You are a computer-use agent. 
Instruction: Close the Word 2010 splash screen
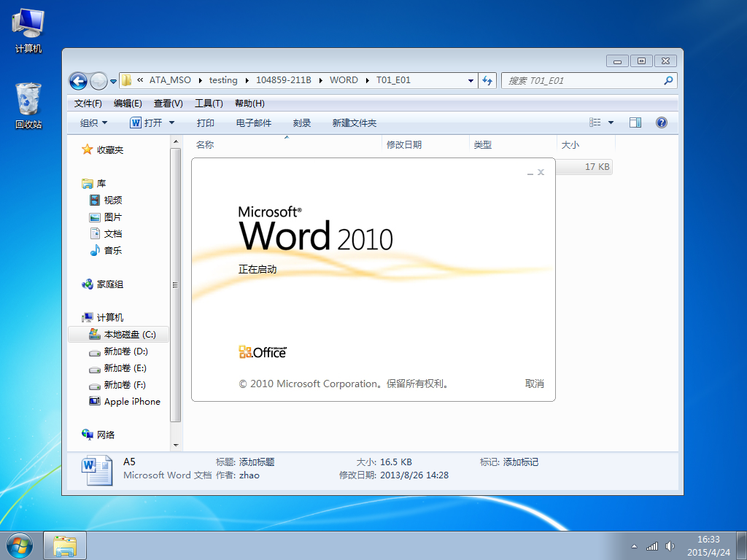pos(541,172)
